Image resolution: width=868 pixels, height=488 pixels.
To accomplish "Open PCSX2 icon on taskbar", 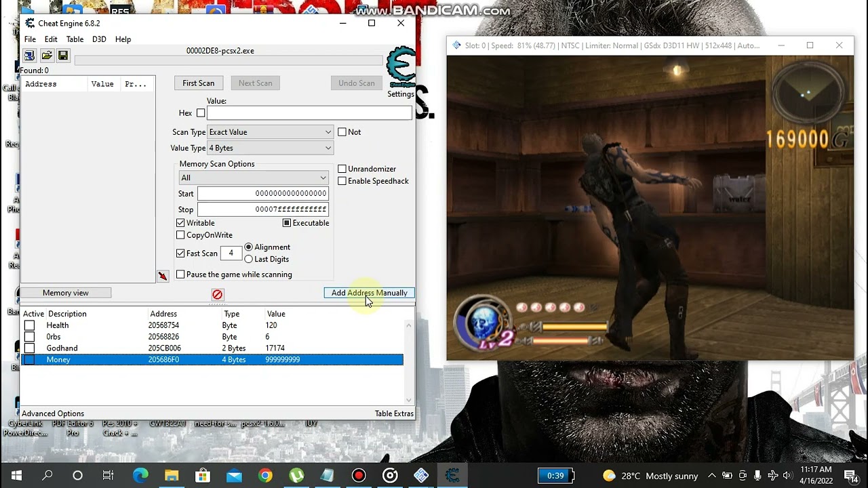I will click(421, 475).
